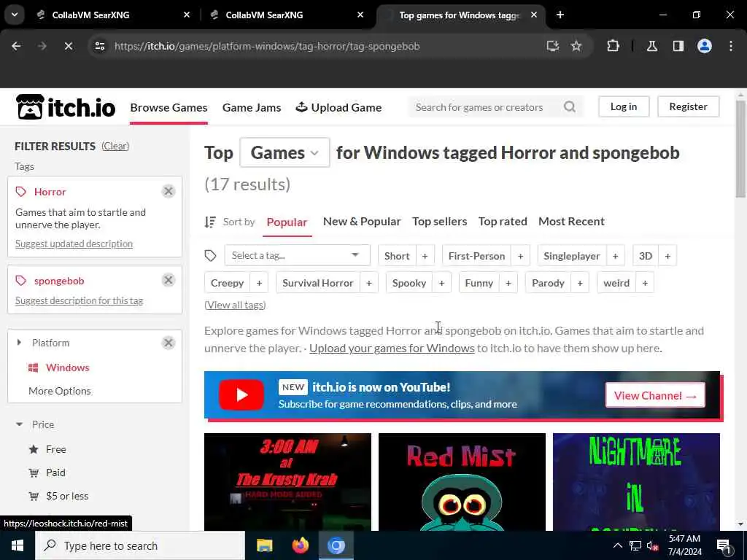Expand the Platform filter section
Image resolution: width=747 pixels, height=560 pixels.
coord(19,343)
